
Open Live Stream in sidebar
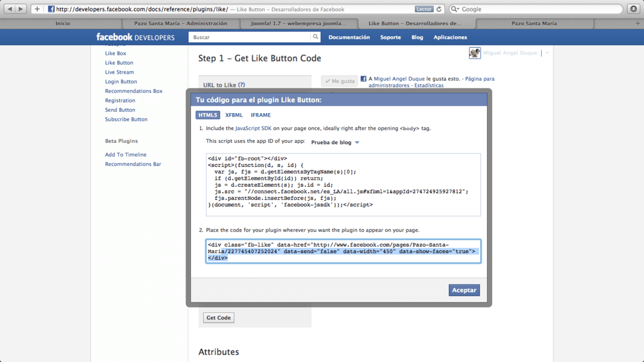click(119, 72)
